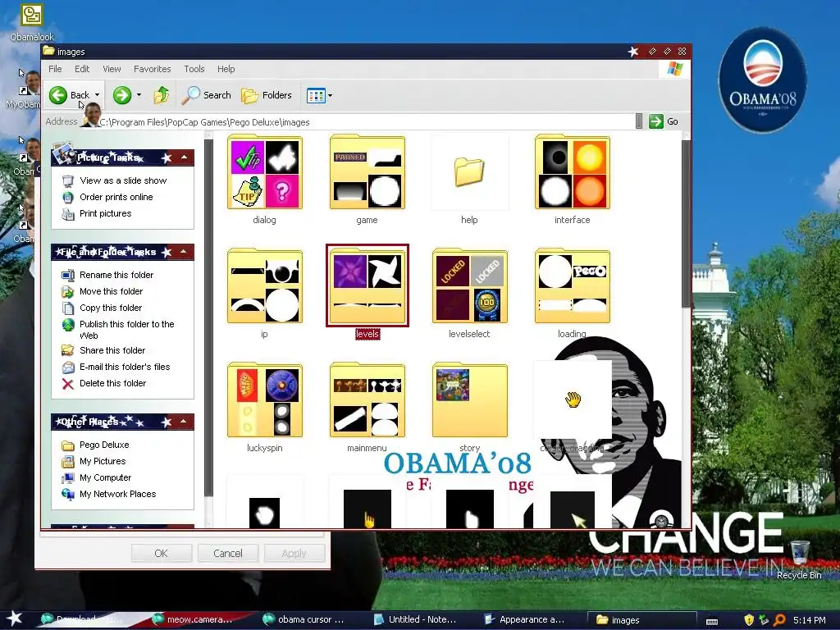This screenshot has height=630, width=840.
Task: Click Move this folder
Action: click(111, 291)
